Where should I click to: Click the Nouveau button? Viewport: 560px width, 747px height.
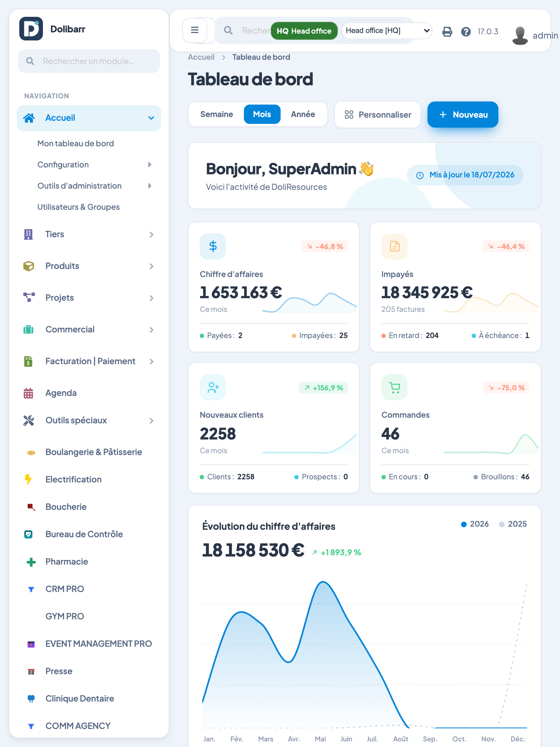pyautogui.click(x=463, y=115)
